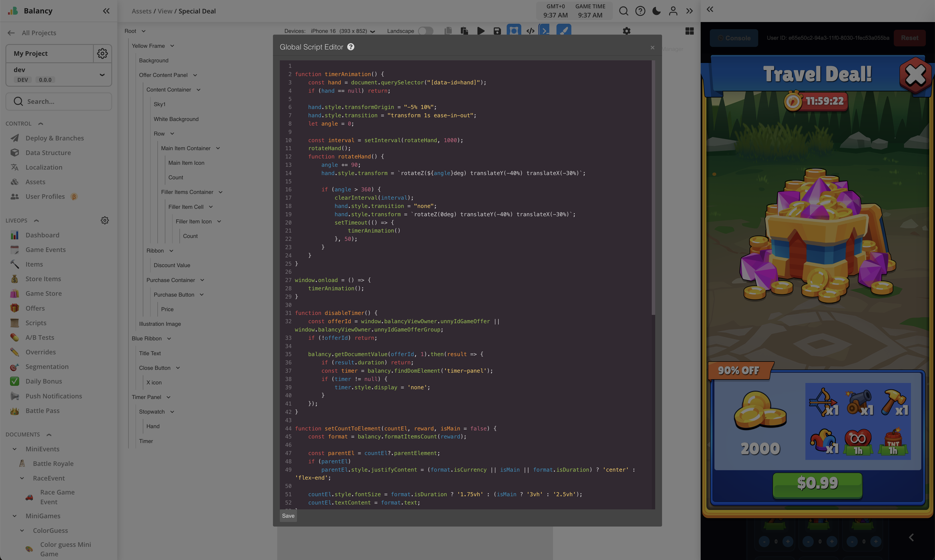
Task: Click the project Search field
Action: (x=59, y=102)
